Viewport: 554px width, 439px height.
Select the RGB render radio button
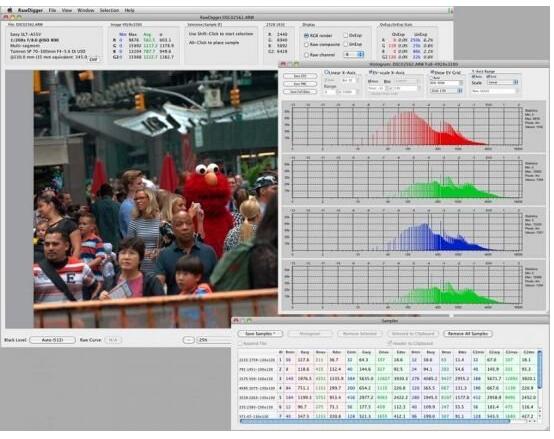(306, 36)
